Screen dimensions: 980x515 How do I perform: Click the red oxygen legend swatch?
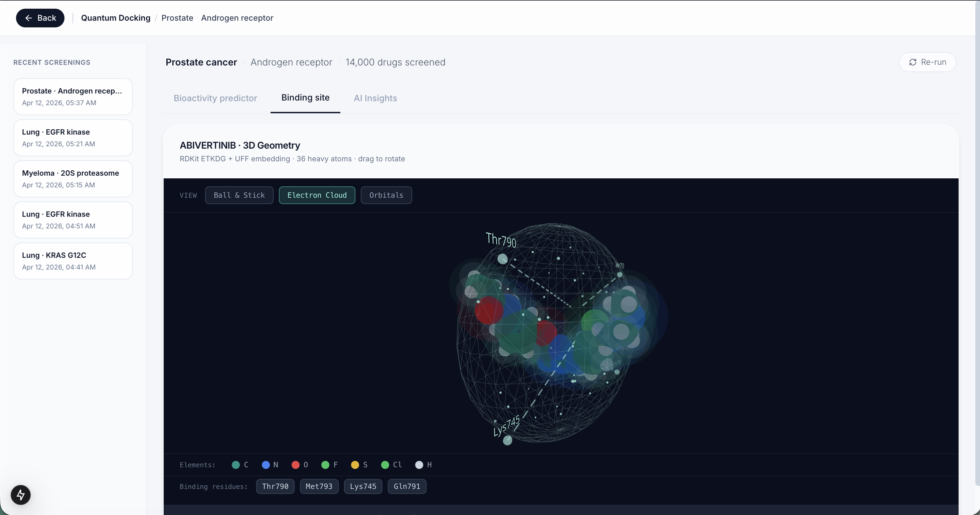[295, 465]
